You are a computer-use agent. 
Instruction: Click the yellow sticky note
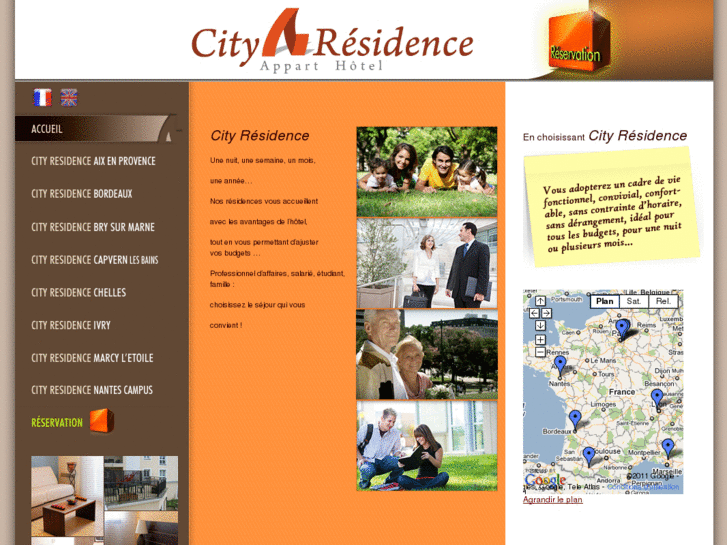click(x=611, y=207)
